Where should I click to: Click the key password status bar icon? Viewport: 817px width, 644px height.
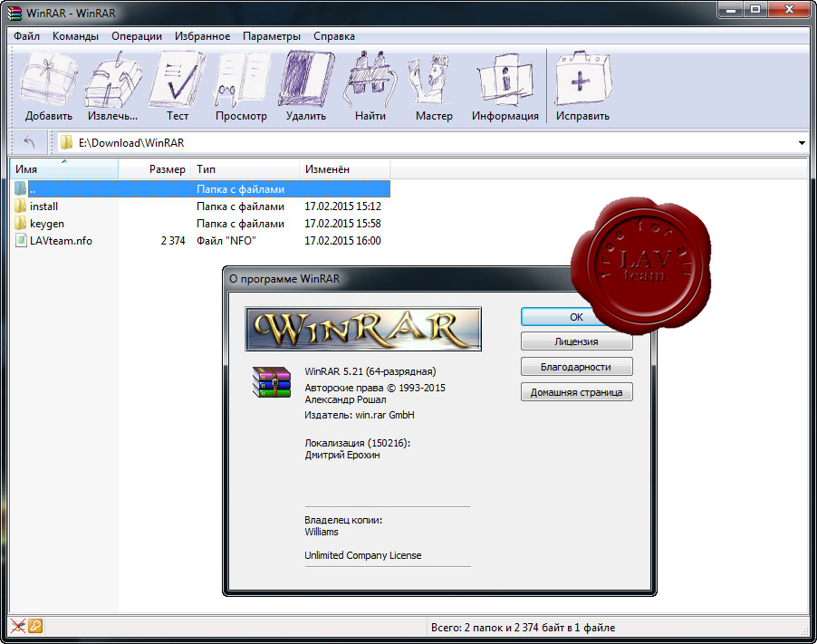[x=35, y=626]
